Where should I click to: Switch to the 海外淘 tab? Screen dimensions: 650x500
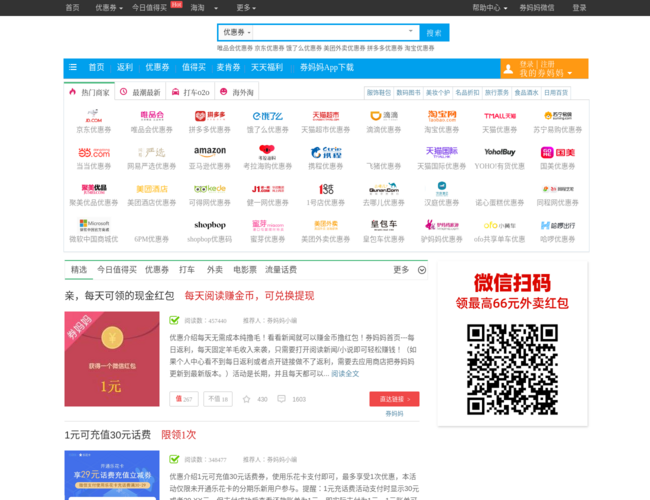(237, 92)
